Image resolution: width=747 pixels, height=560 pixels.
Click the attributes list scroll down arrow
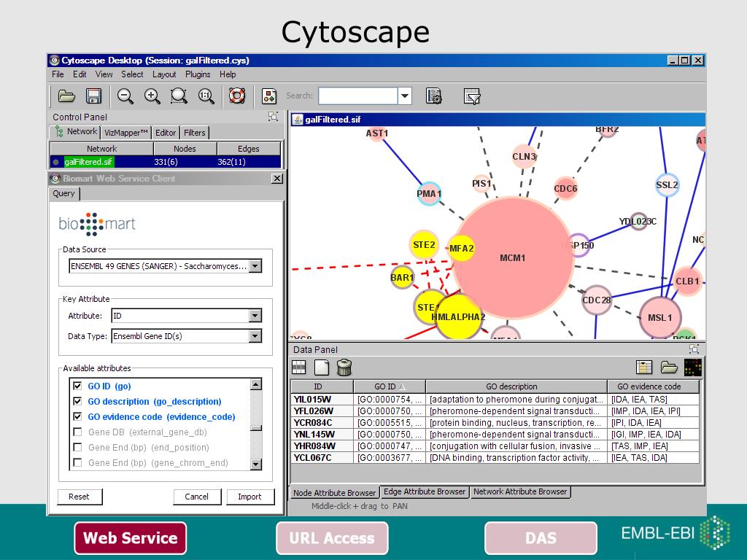click(256, 464)
